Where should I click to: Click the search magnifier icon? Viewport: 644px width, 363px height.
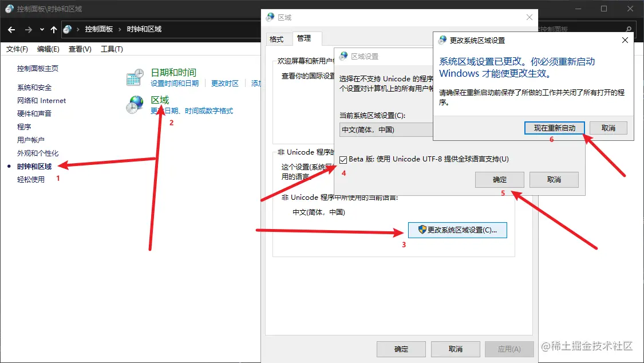point(629,29)
